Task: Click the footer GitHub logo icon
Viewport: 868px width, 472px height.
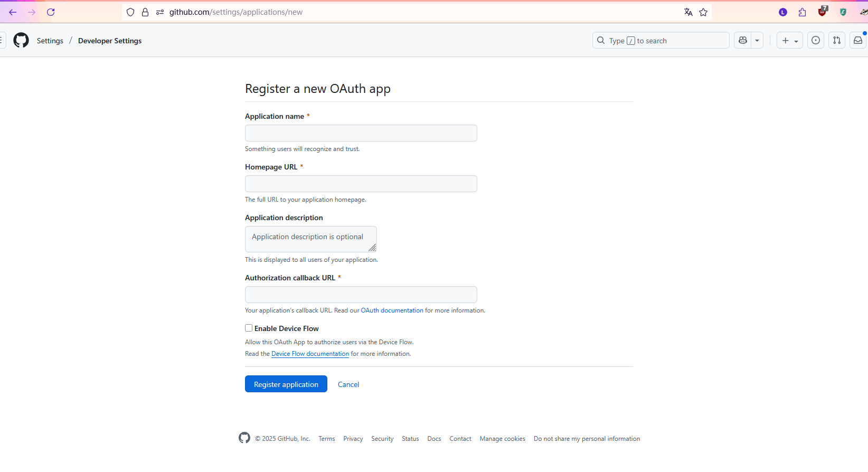Action: (x=244, y=438)
